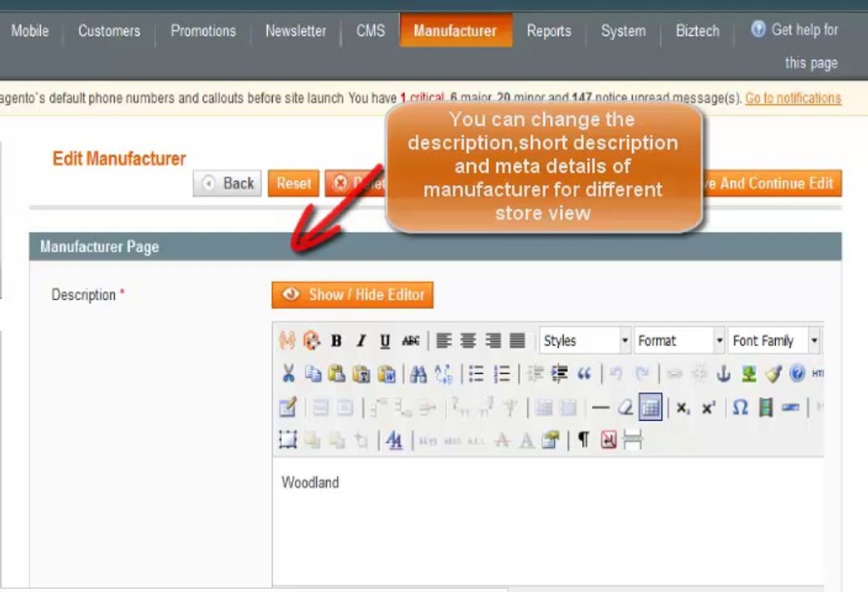
Task: Open the Format dropdown
Action: (681, 340)
